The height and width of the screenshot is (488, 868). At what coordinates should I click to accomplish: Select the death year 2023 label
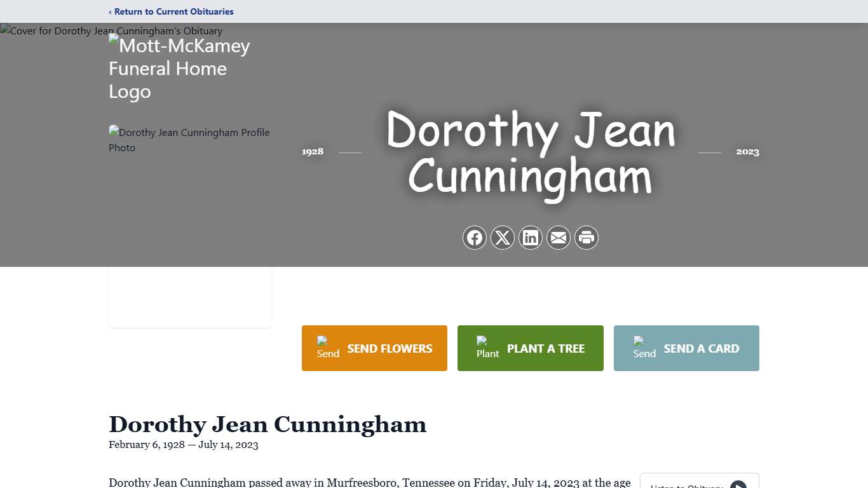[x=747, y=151]
